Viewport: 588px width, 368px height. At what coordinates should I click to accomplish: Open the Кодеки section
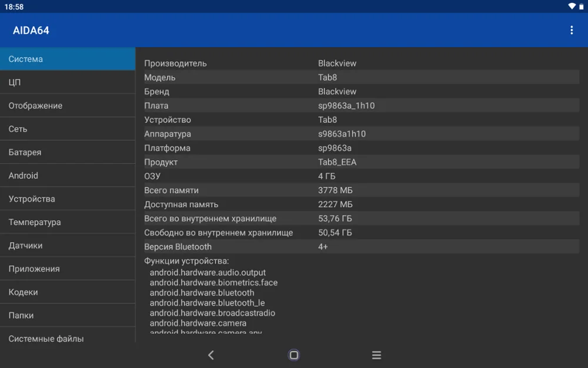coord(68,292)
